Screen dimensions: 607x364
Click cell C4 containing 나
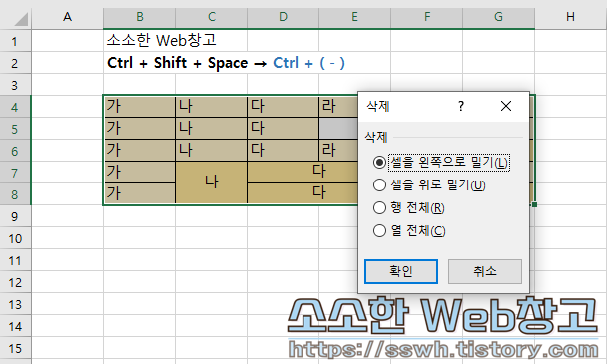click(212, 107)
